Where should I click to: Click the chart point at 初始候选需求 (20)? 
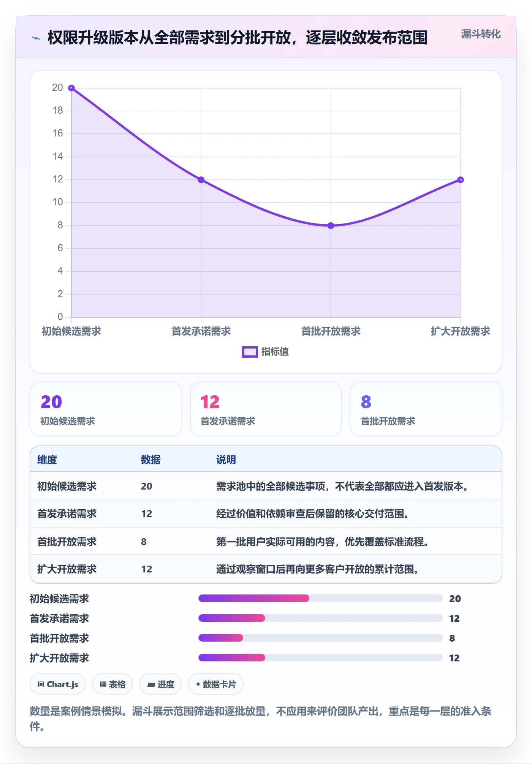(71, 88)
